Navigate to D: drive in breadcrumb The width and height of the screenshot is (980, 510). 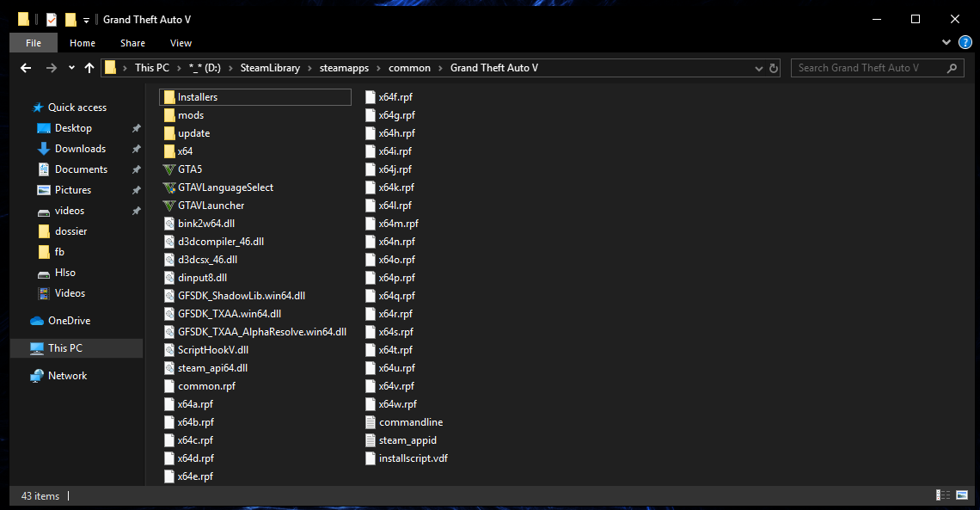click(205, 68)
